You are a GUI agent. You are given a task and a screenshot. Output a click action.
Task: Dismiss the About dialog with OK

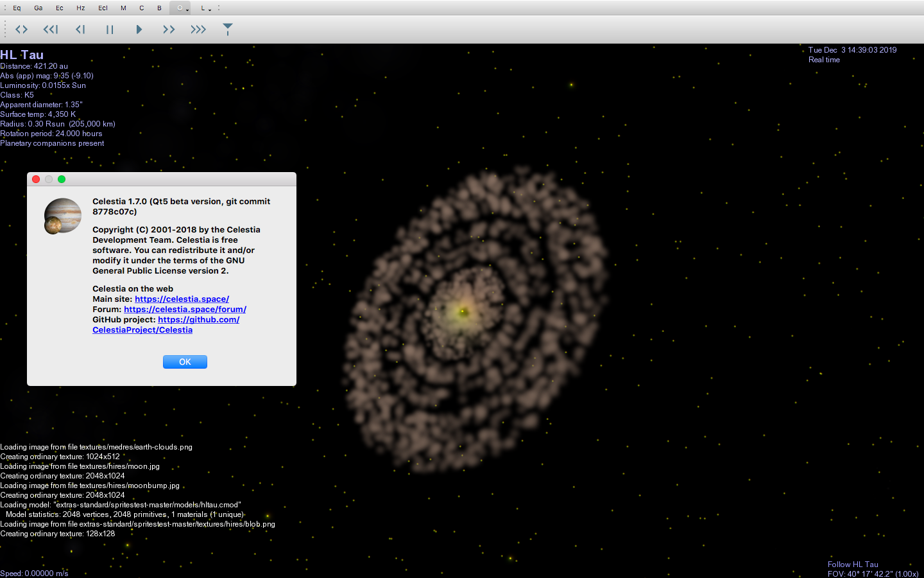click(185, 362)
